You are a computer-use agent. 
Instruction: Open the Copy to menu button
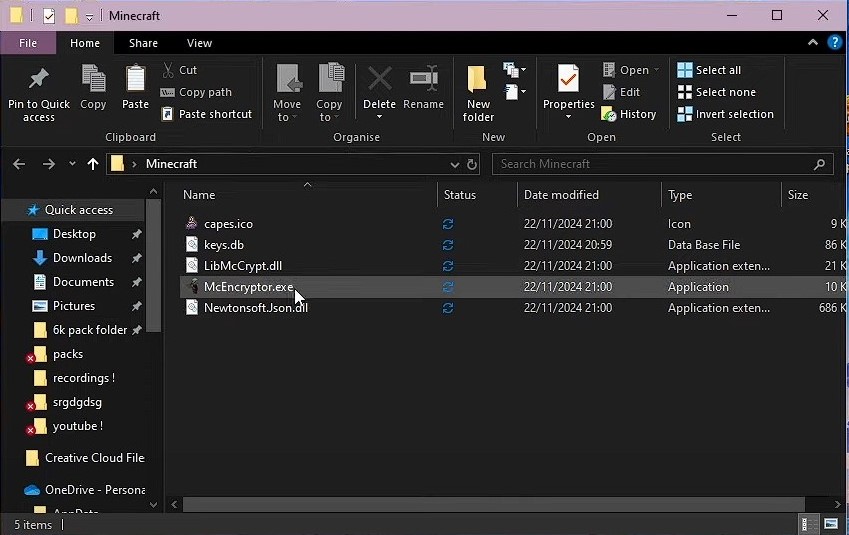click(329, 93)
